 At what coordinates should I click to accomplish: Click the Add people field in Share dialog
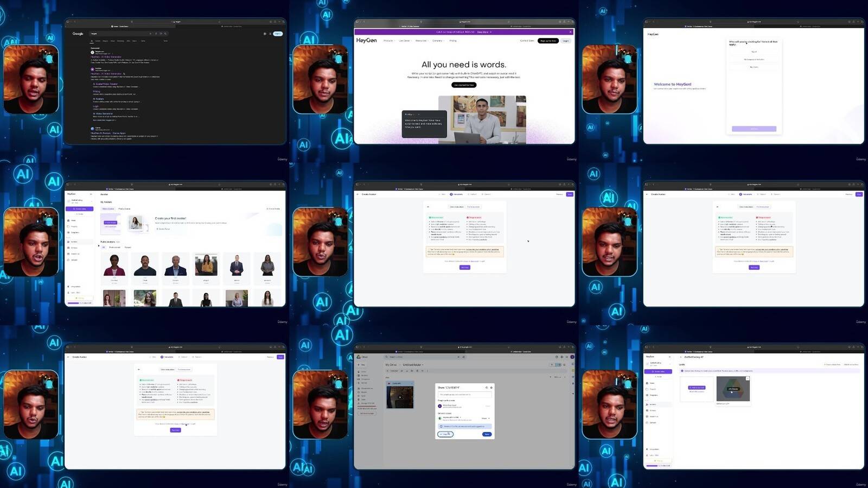[465, 395]
